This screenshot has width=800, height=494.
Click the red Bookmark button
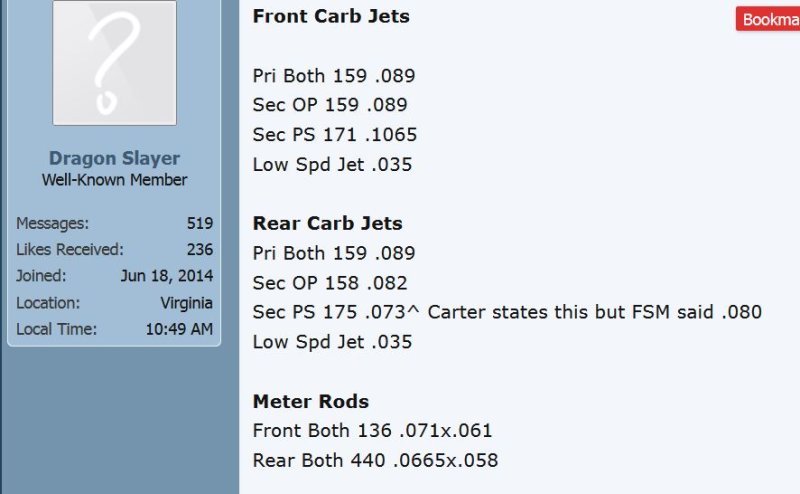coord(767,19)
